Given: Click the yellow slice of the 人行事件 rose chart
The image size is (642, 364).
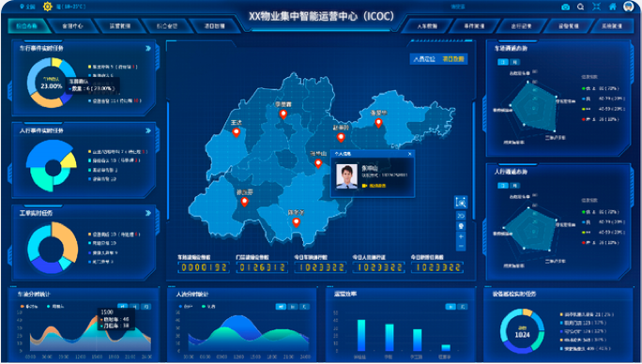Looking at the screenshot, I should (70, 161).
